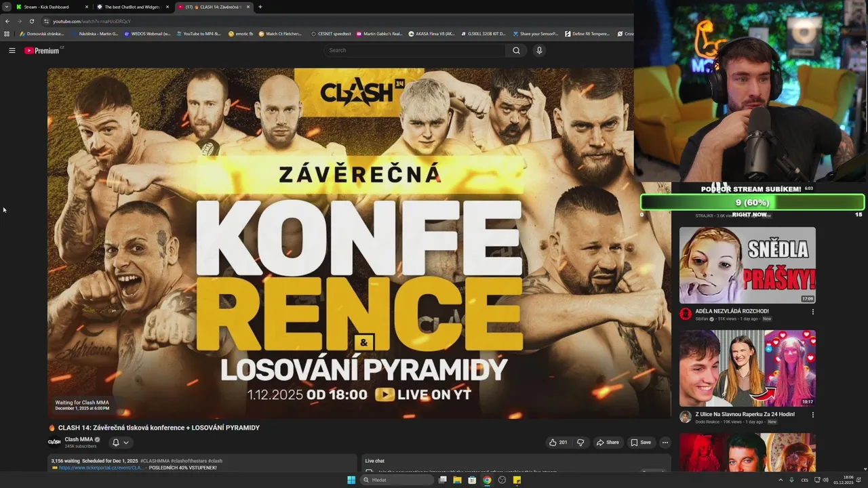Viewport: 868px width, 488px height.
Task: Open File Explorer from the taskbar
Action: pyautogui.click(x=457, y=480)
